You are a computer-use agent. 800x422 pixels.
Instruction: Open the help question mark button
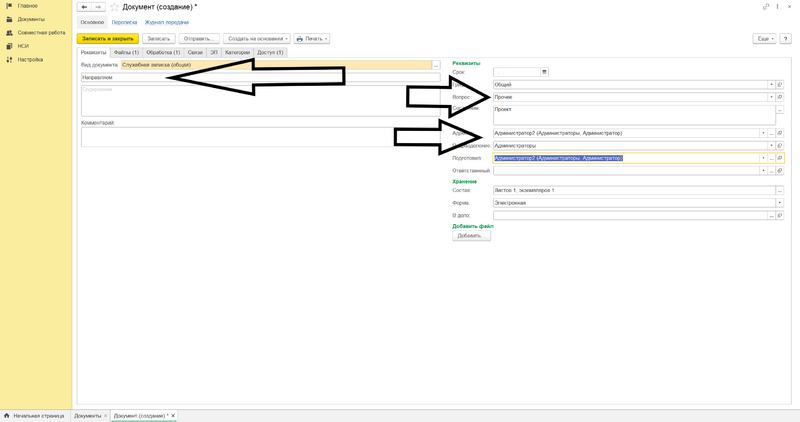pos(785,39)
